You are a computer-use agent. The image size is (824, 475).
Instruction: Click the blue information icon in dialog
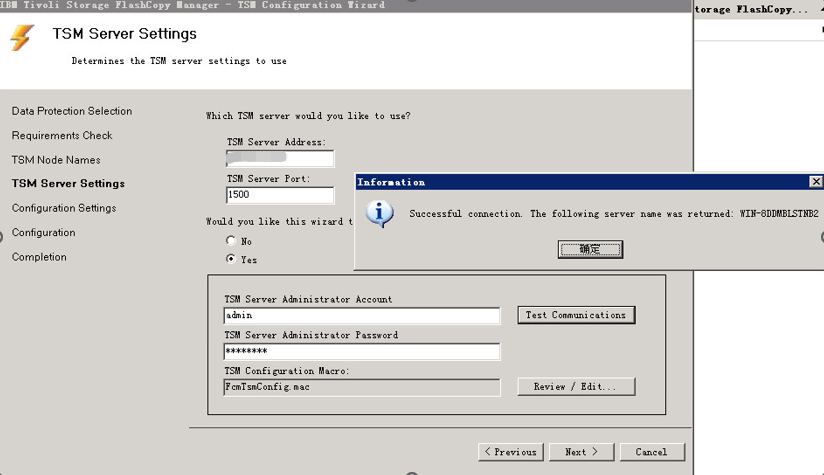pyautogui.click(x=380, y=214)
